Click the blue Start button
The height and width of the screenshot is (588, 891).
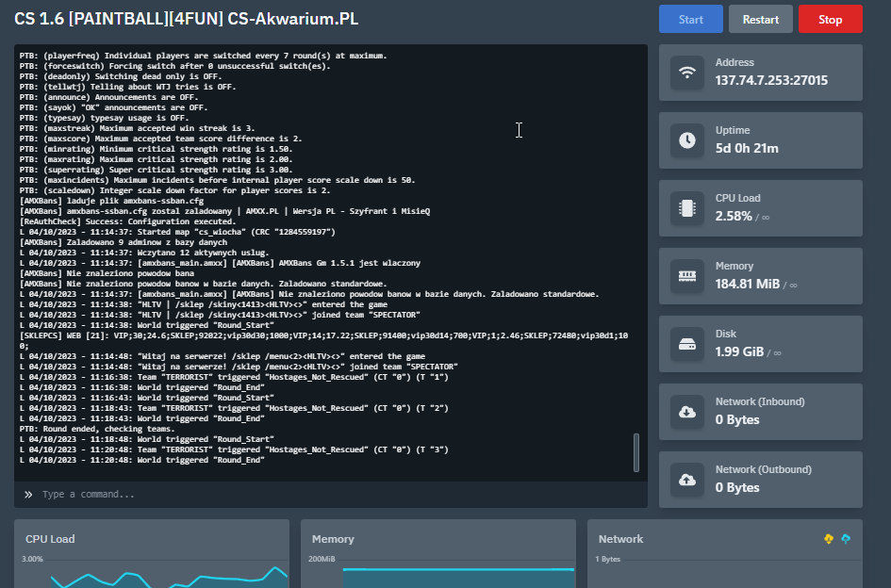[x=690, y=19]
